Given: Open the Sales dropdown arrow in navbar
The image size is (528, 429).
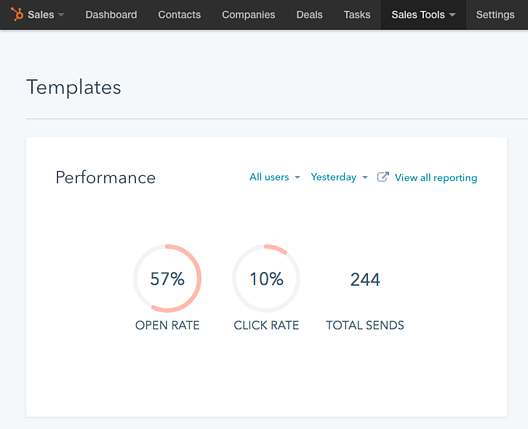Looking at the screenshot, I should [61, 15].
